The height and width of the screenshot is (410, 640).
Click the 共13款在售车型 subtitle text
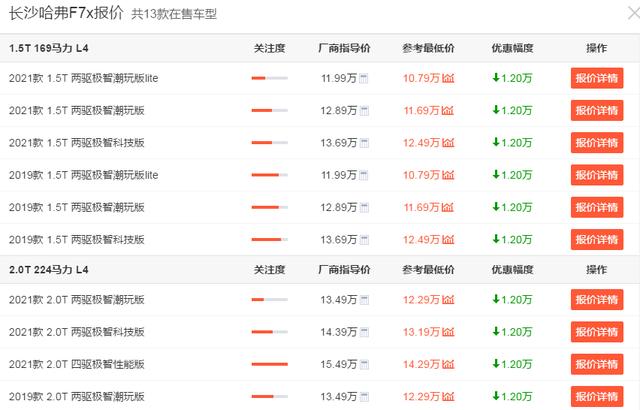(174, 14)
